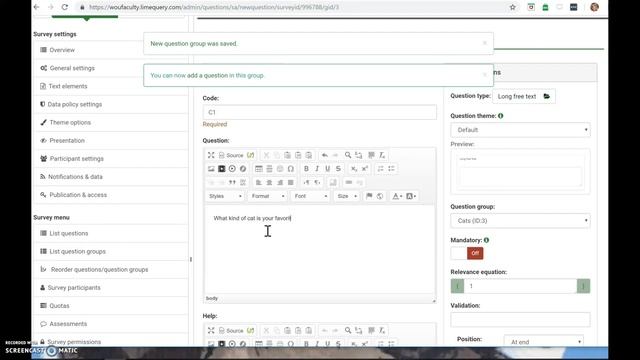Apply subscript in Question editor
Image resolution: width=640 pixels, height=360 pixels.
tap(354, 169)
